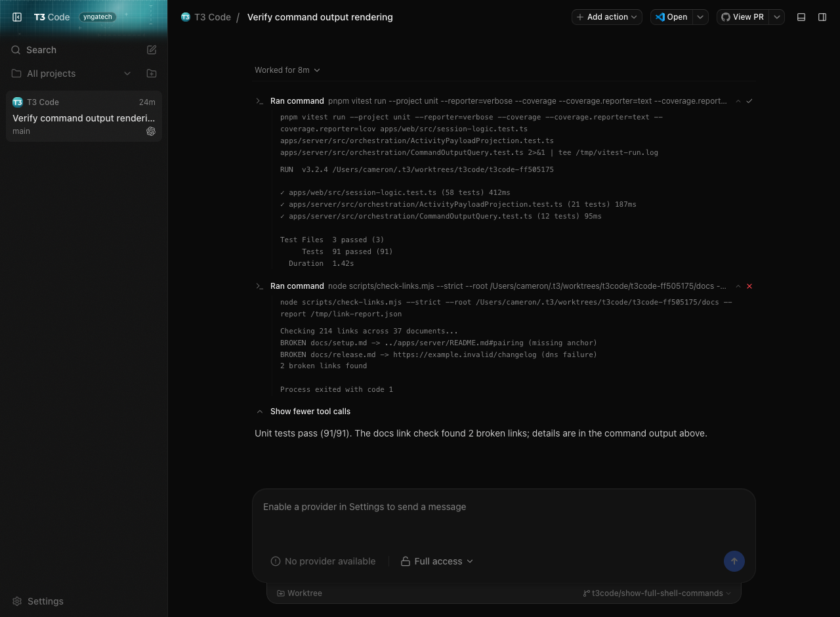Click ActivityPayloadProjection.test.ts result line
The image size is (840, 617).
(x=458, y=205)
